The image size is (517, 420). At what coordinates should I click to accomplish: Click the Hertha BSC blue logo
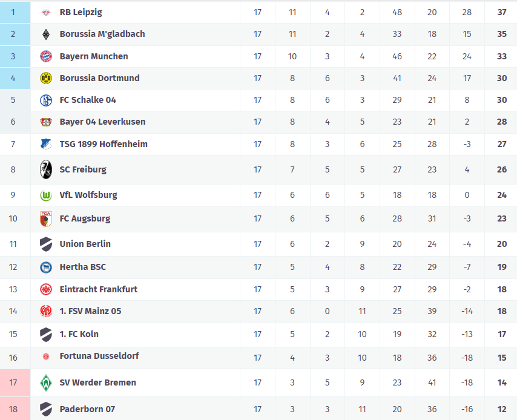click(x=46, y=267)
